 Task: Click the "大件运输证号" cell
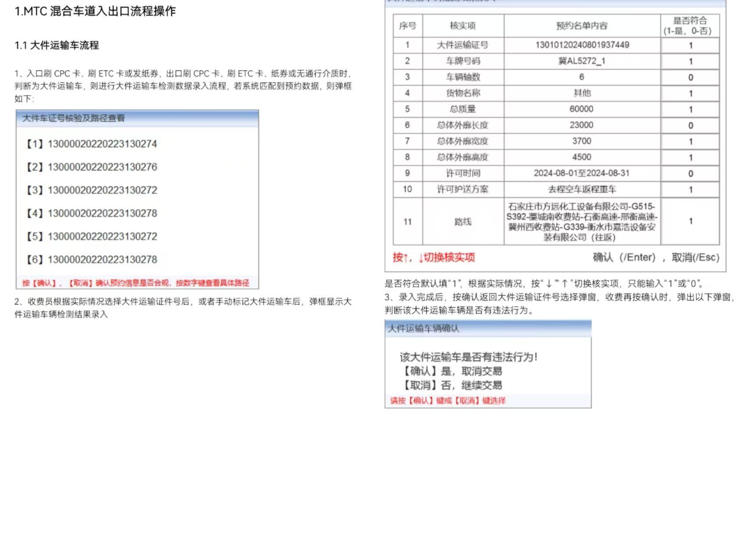tap(462, 45)
